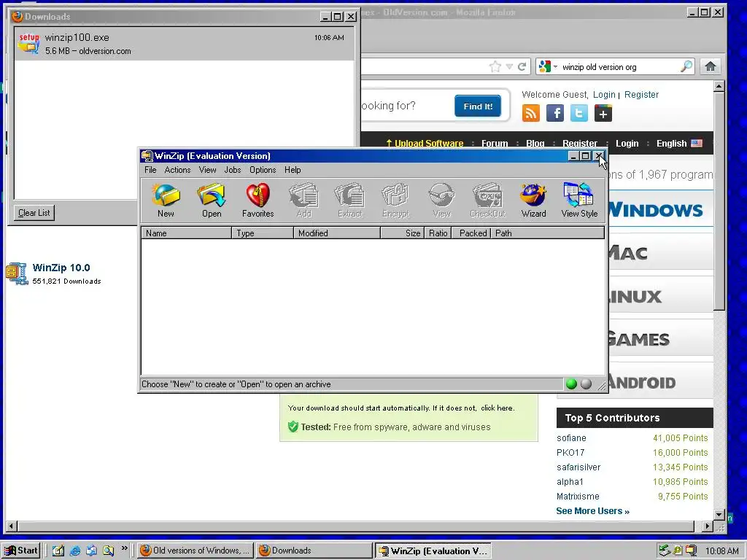Screen dimensions: 747x560
Task: Click the plus share icon on webpage
Action: [603, 113]
